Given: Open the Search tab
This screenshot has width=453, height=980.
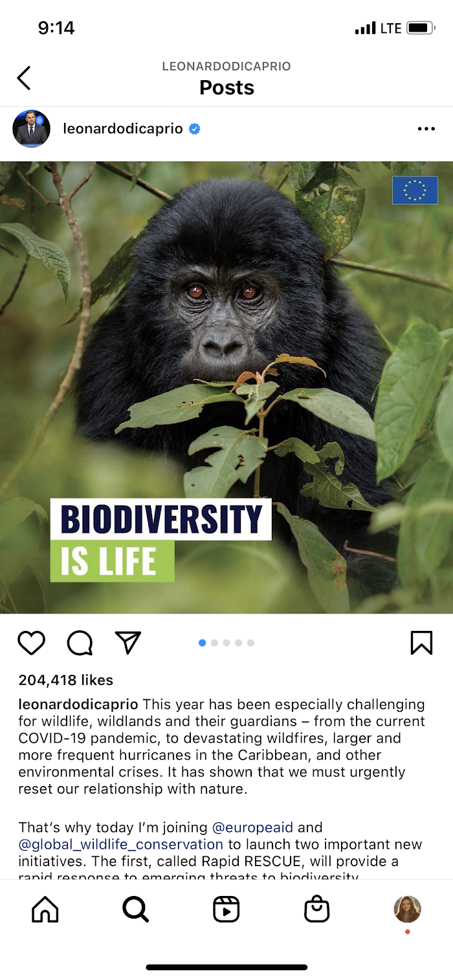Looking at the screenshot, I should click(136, 910).
